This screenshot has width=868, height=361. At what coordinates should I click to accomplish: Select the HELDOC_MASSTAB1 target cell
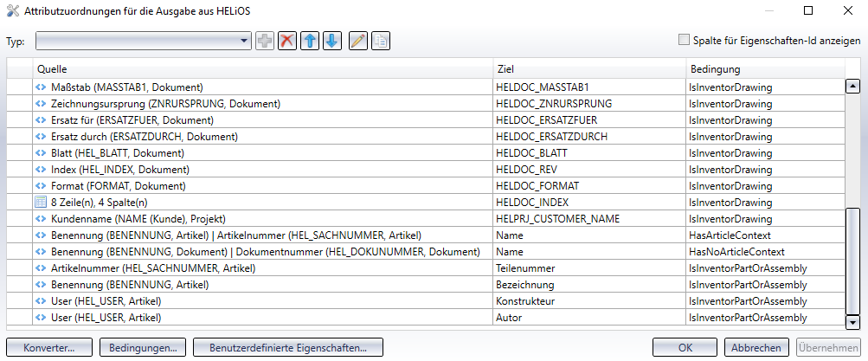point(589,87)
